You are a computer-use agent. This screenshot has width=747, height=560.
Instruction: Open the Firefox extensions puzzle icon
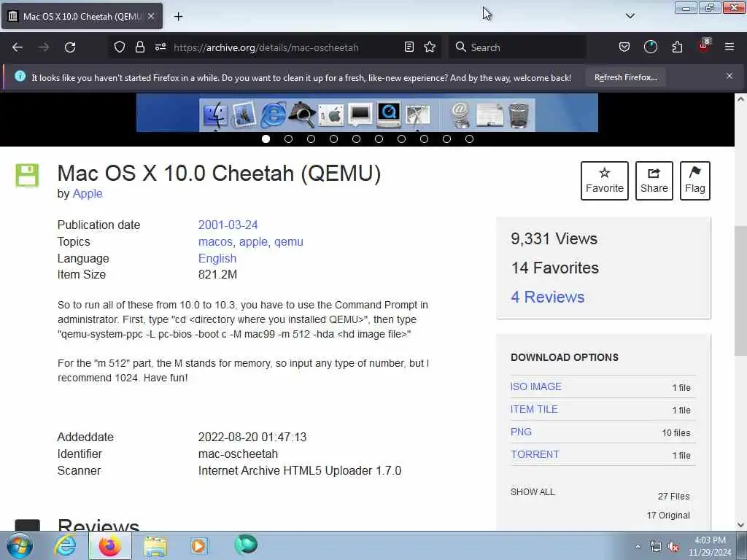pyautogui.click(x=677, y=47)
